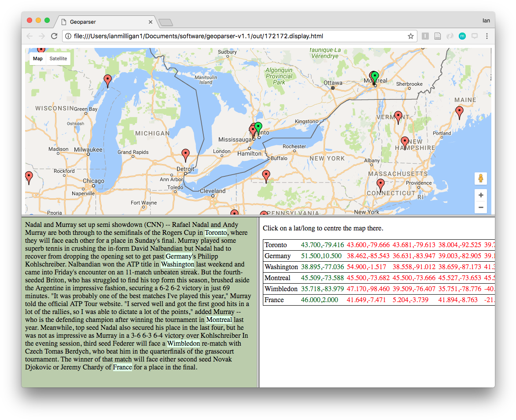Zoom in on the map
Image resolution: width=516 pixels, height=420 pixels.
tap(480, 195)
